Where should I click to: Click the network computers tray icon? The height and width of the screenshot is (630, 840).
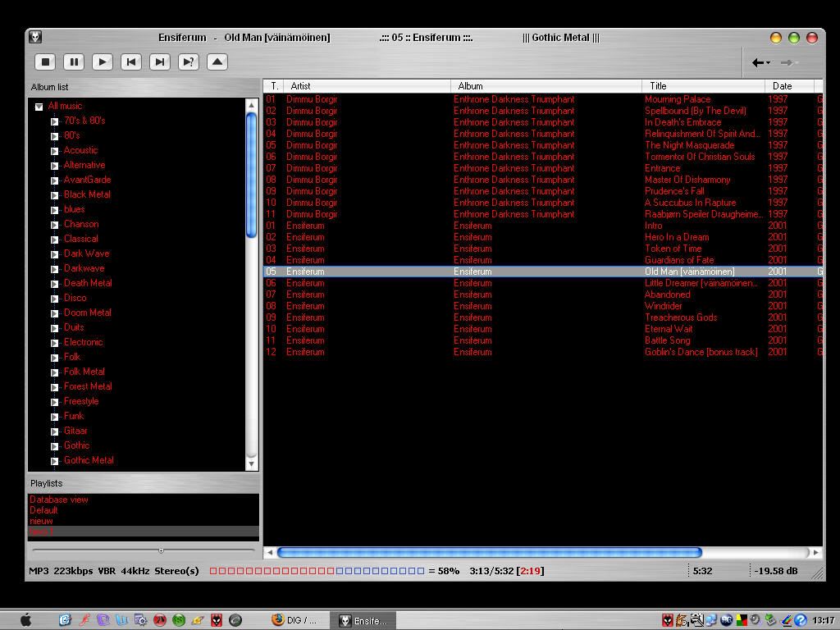pyautogui.click(x=711, y=620)
